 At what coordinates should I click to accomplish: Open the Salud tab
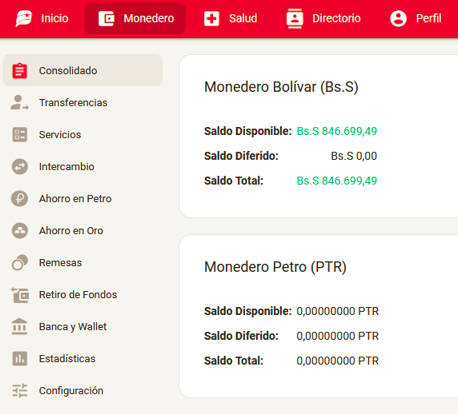click(230, 18)
